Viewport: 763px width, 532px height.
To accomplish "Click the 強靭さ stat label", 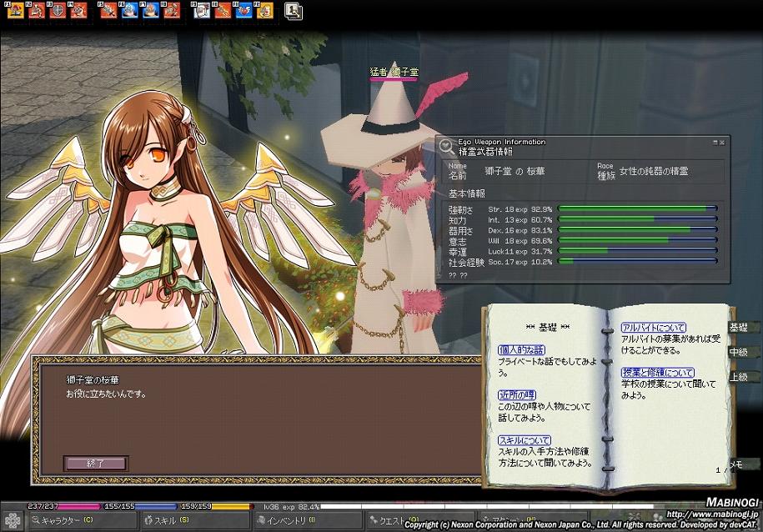I will point(461,210).
